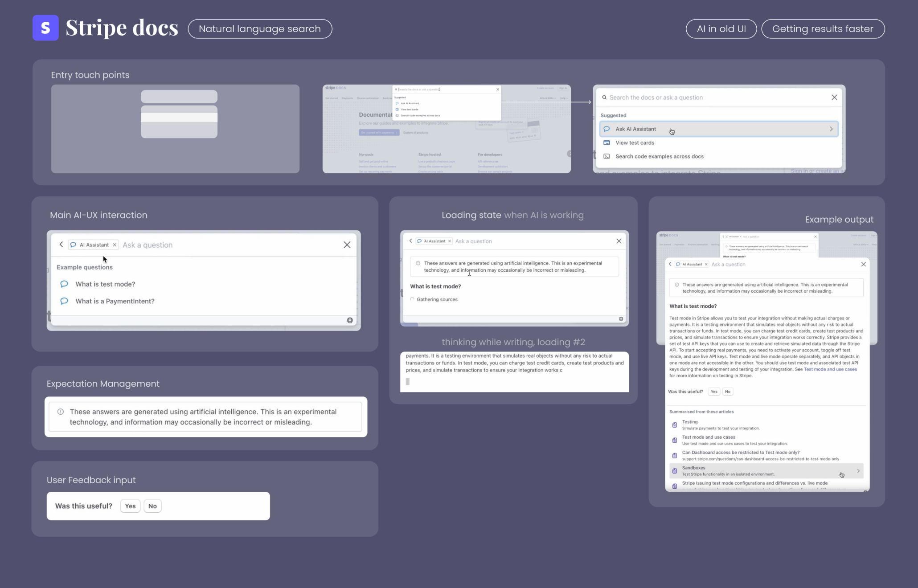The width and height of the screenshot is (918, 588).
Task: Click the terminal icon for code examples search
Action: click(x=607, y=156)
